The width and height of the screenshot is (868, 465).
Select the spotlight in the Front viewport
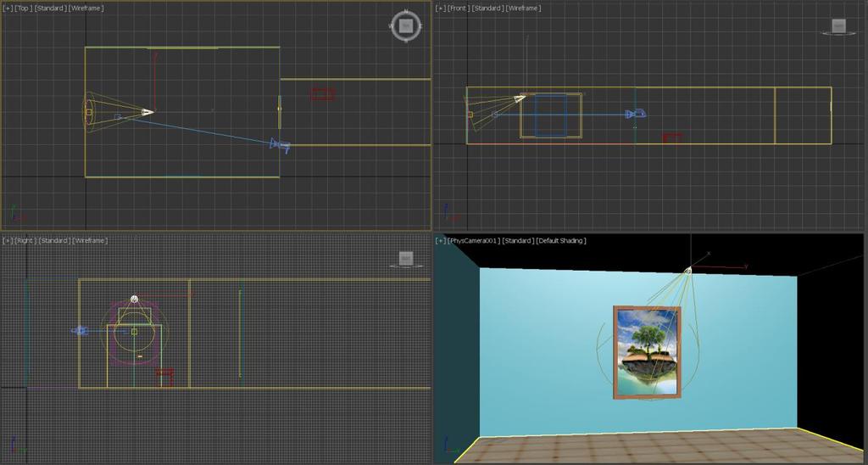coord(520,98)
